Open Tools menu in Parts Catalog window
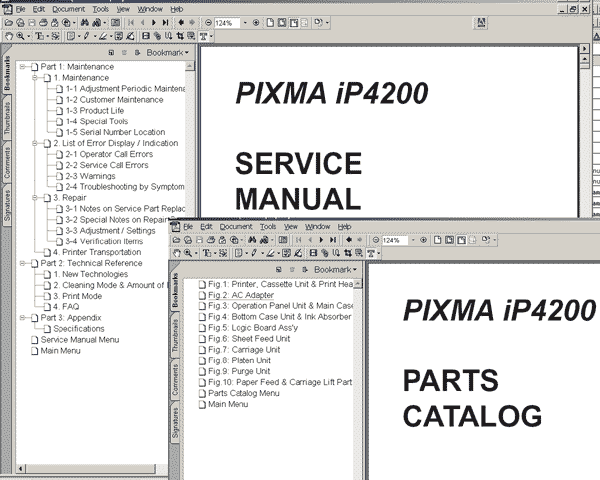This screenshot has width=600, height=480. [x=268, y=226]
